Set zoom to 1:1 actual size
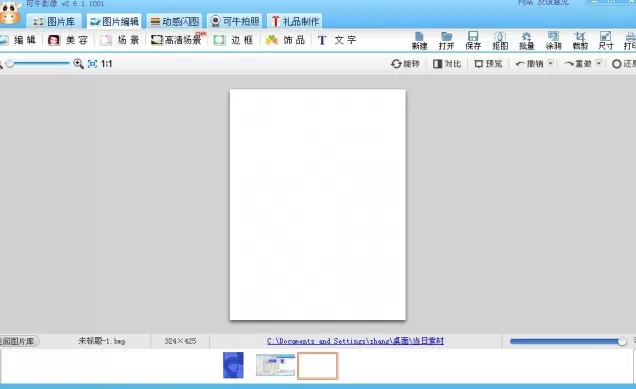Image resolution: width=636 pixels, height=389 pixels. pos(106,64)
